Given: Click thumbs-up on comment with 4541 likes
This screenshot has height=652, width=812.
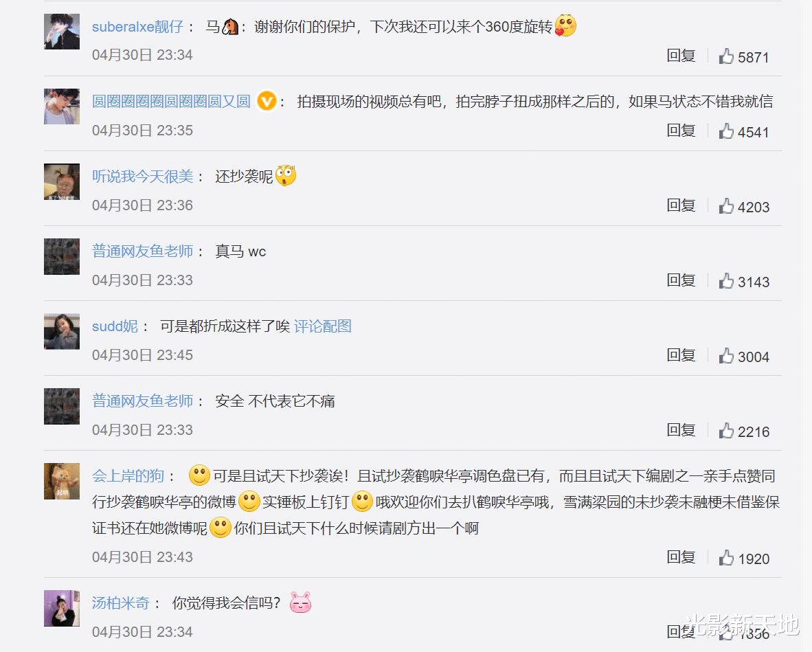Looking at the screenshot, I should 726,131.
